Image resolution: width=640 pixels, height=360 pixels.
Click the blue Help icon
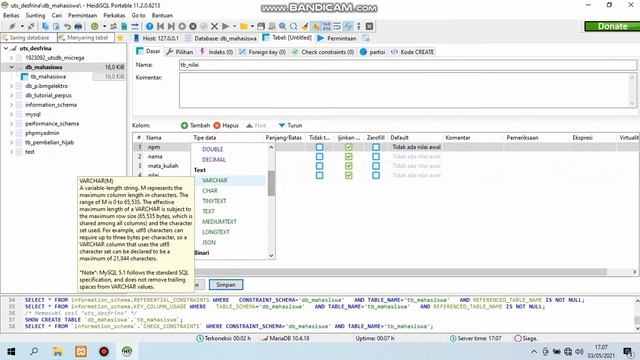[149, 26]
